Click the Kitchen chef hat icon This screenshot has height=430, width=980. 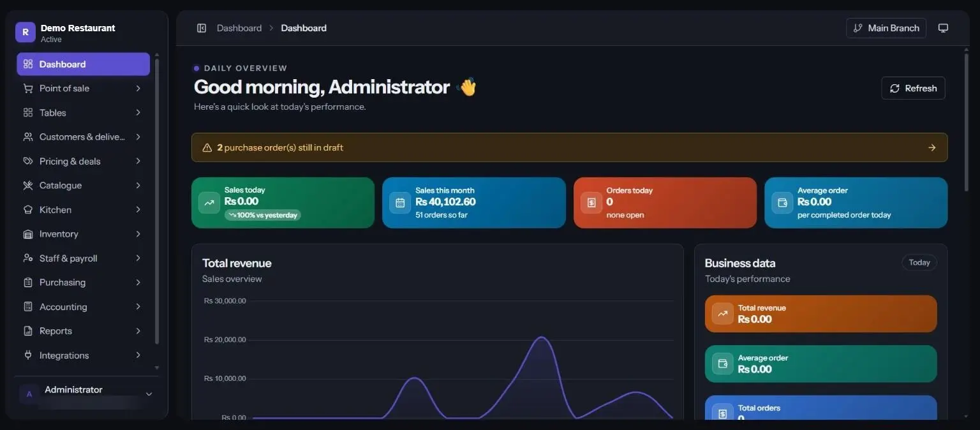tap(28, 210)
